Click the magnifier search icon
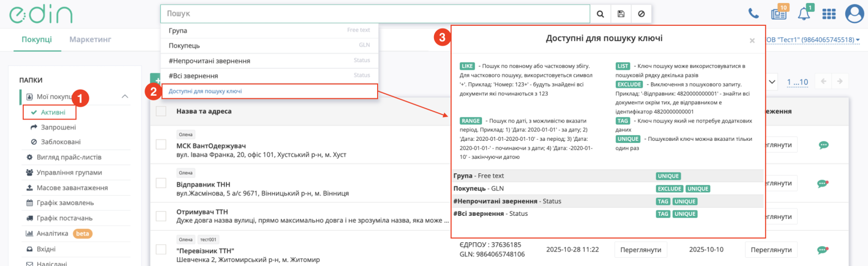This screenshot has width=868, height=266. tap(600, 14)
